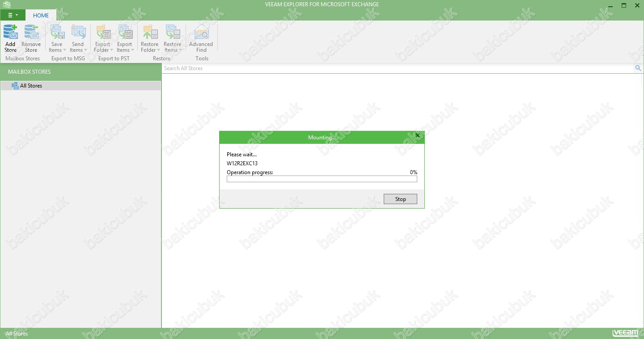Click the MAILBOX STORES panel header

pos(80,71)
